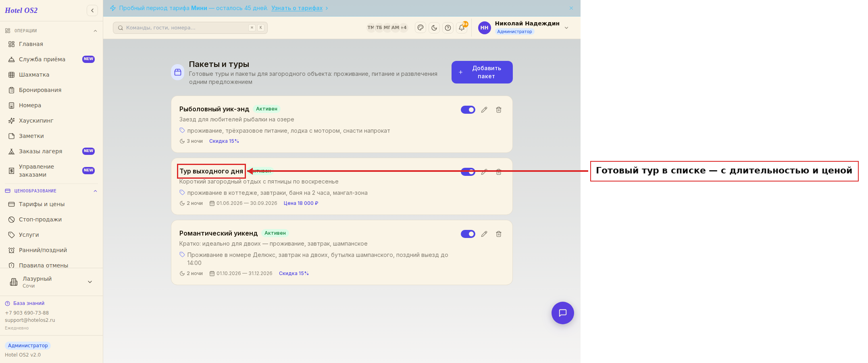Open Заказы лагеря in the sidebar
Image resolution: width=868 pixels, height=363 pixels.
point(51,151)
